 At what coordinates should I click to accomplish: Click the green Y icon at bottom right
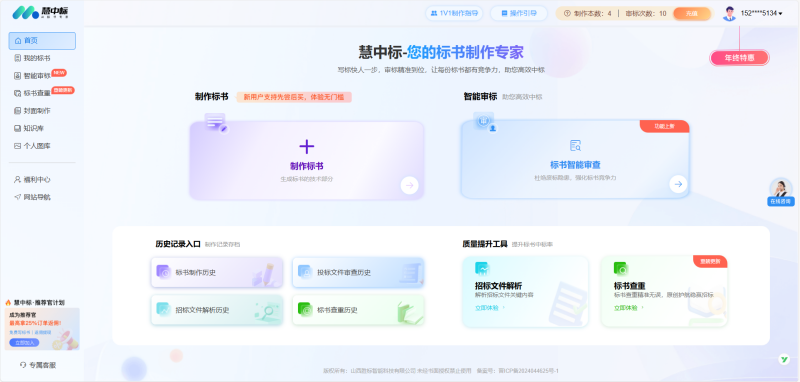point(784,360)
